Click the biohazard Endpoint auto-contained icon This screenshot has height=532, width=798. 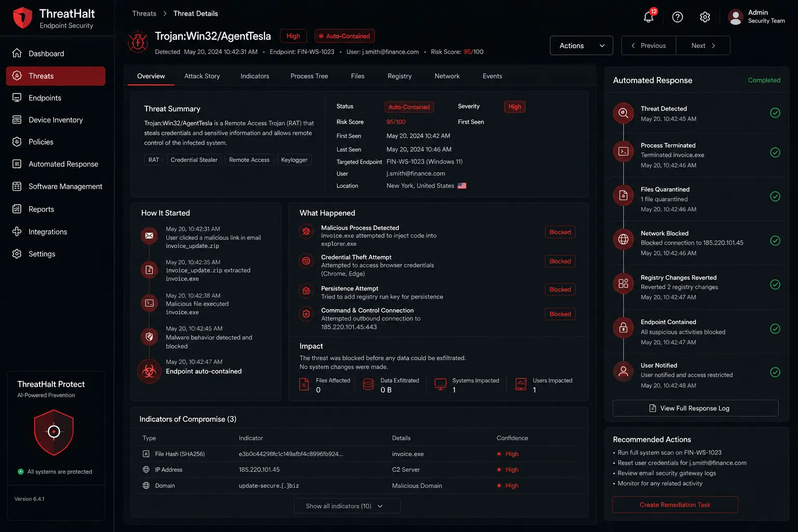pos(149,371)
